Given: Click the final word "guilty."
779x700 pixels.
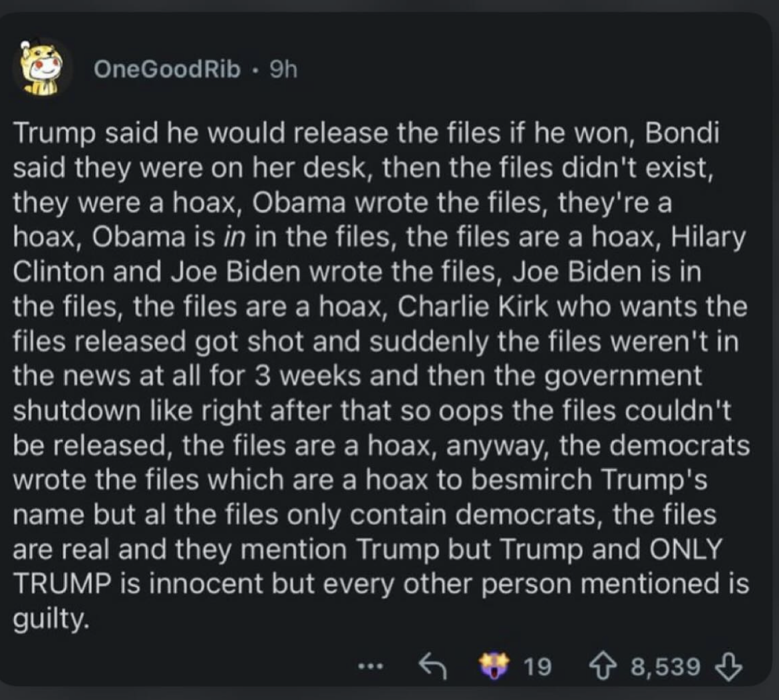Looking at the screenshot, I should [x=51, y=619].
